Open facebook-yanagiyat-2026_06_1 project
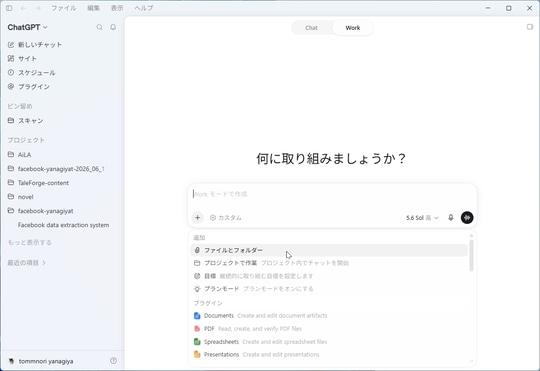 pos(62,169)
